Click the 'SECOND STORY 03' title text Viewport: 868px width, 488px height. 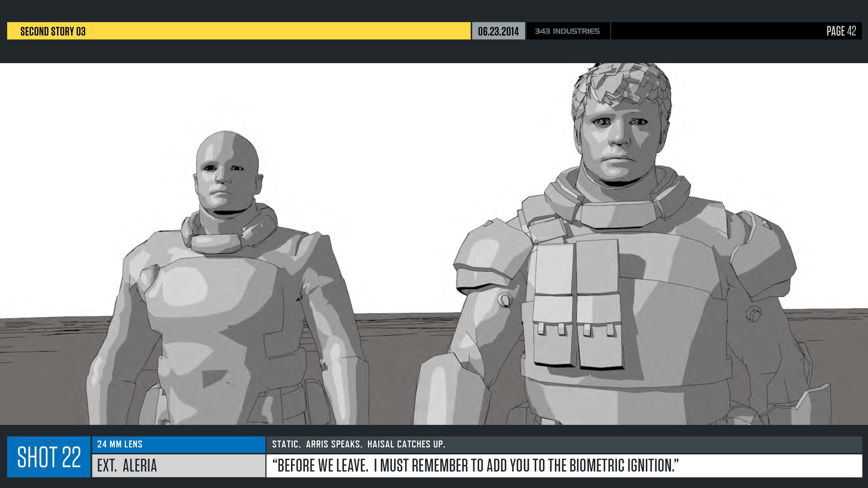53,31
